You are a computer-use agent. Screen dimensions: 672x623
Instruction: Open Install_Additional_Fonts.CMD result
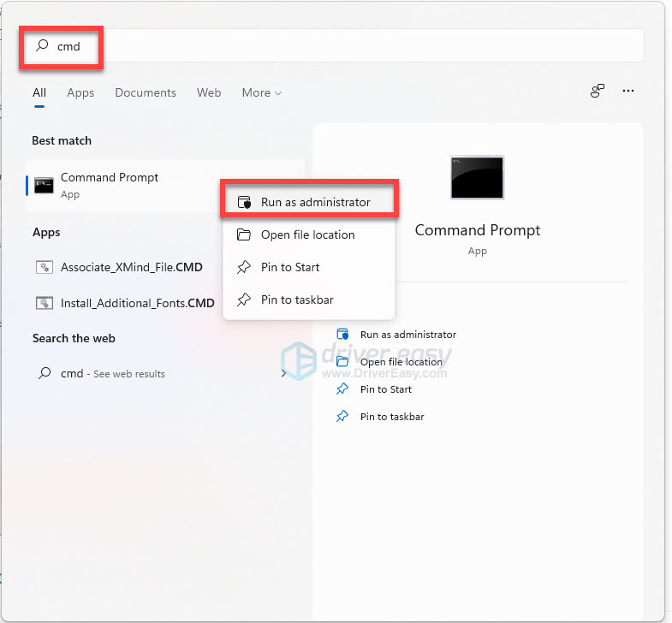click(137, 303)
